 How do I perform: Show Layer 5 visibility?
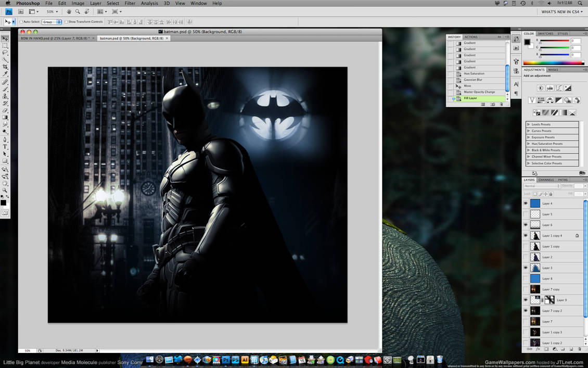(526, 214)
